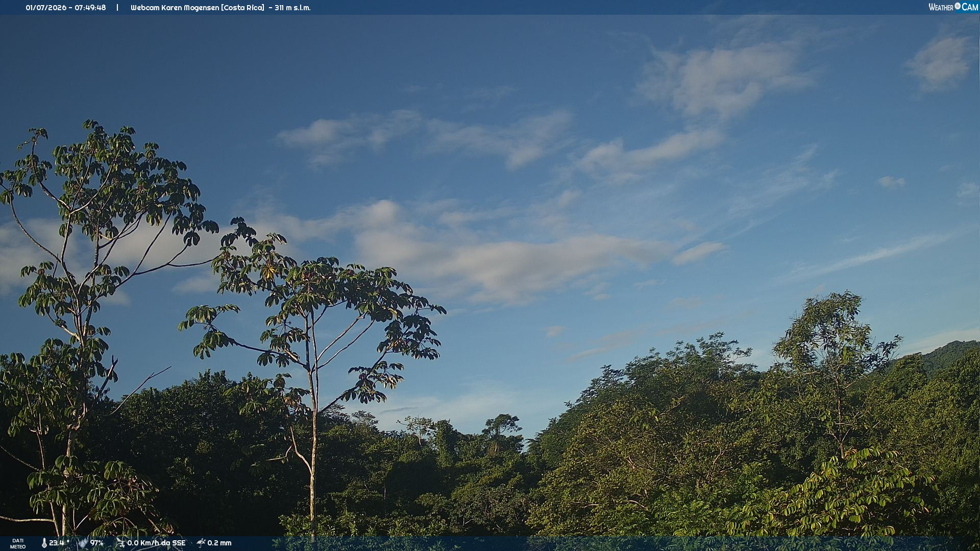
Task: Select the date 01/07/2026
Action: click(46, 8)
